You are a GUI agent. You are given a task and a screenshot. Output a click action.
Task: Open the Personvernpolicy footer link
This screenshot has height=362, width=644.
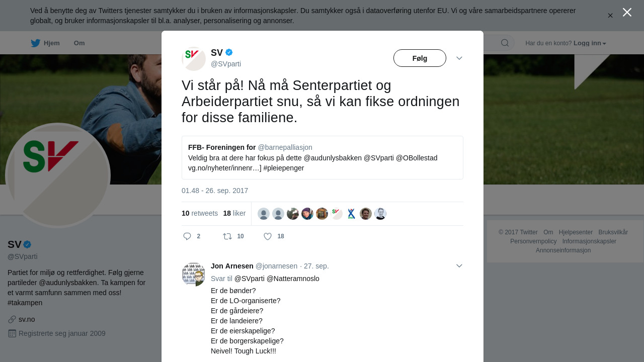coord(533,241)
